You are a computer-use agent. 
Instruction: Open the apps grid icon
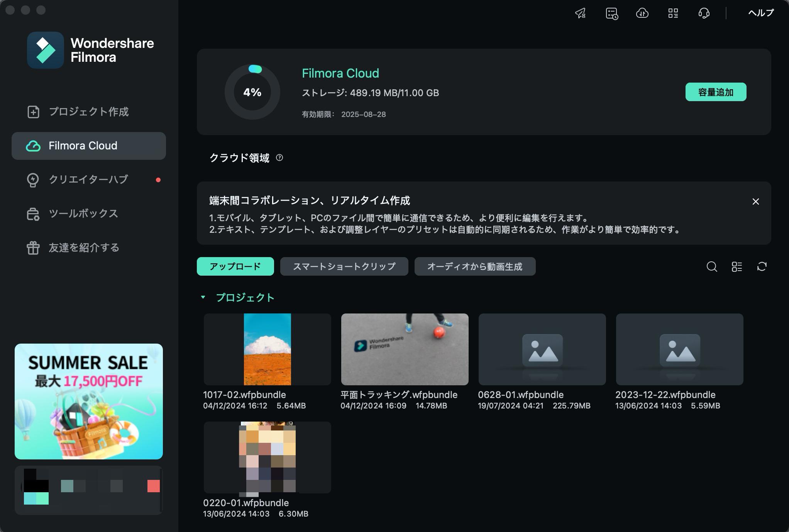[x=673, y=14]
